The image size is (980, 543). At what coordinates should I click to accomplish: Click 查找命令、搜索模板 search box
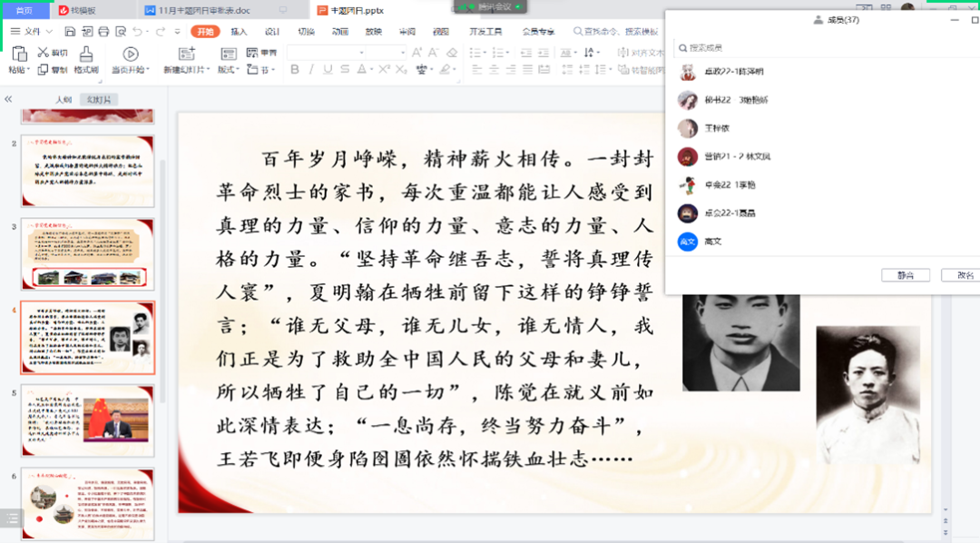coord(616,31)
